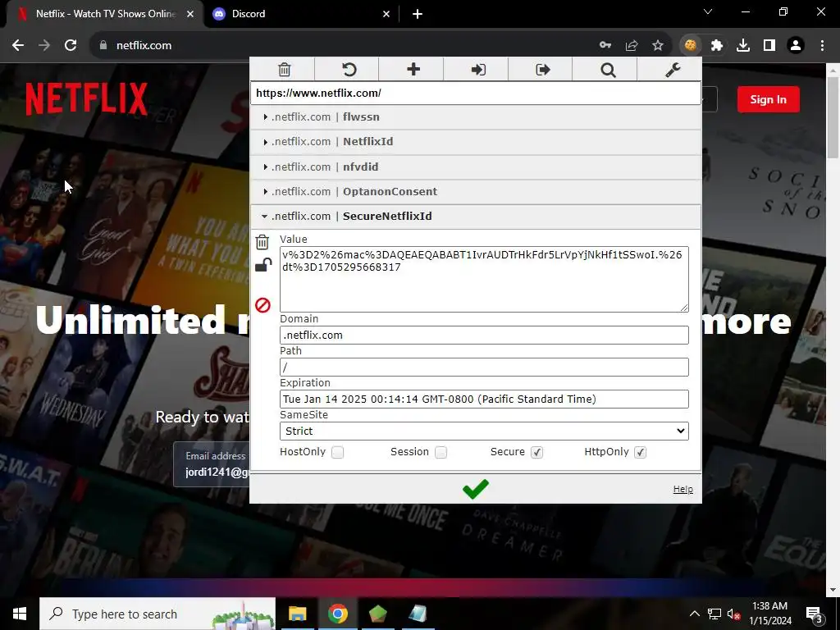
Task: Export cookies using the export arrow icon
Action: [x=543, y=70]
